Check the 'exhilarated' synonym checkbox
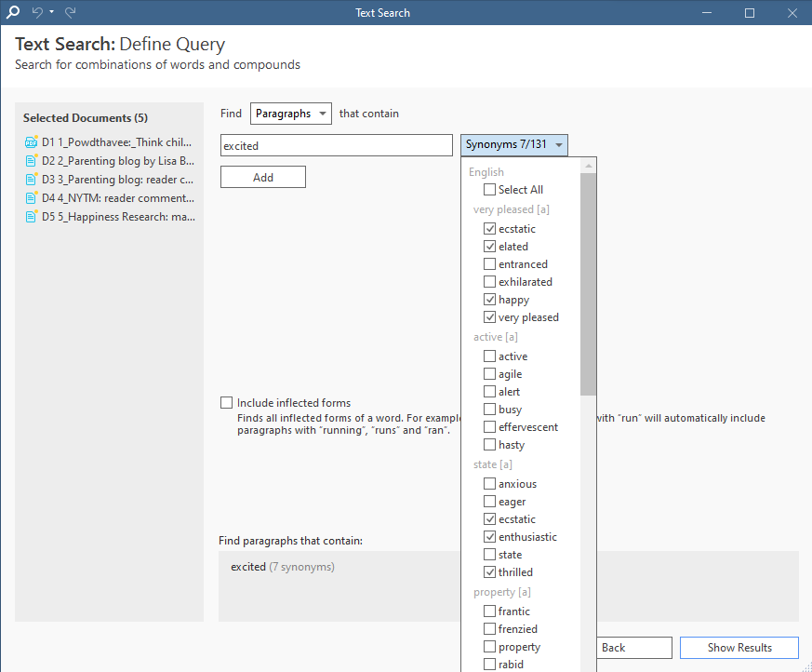This screenshot has width=812, height=672. pyautogui.click(x=489, y=282)
